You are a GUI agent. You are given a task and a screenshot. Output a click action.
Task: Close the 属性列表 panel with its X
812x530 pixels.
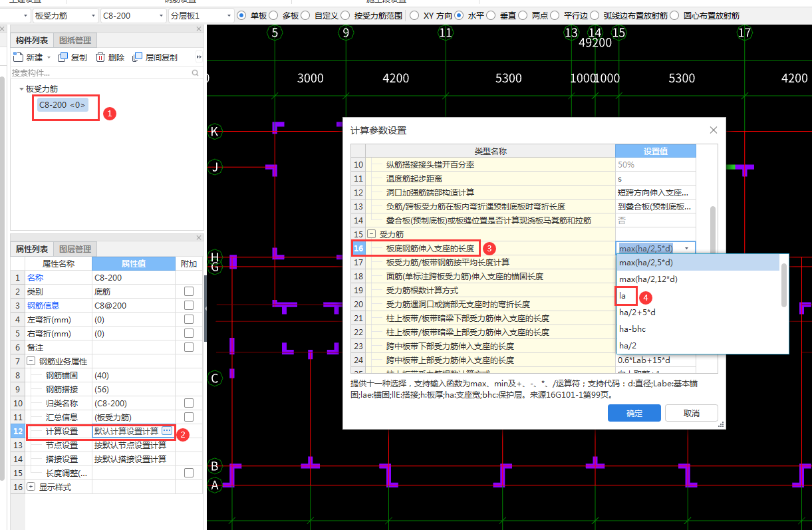click(199, 237)
